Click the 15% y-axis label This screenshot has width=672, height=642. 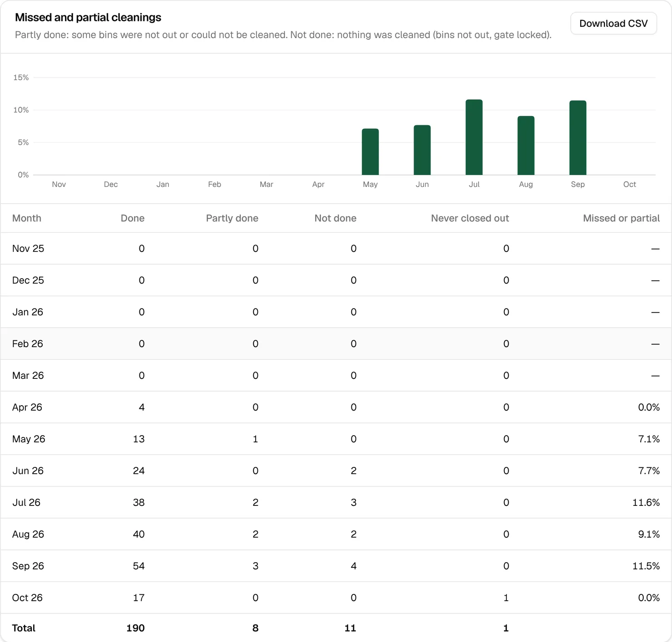point(21,78)
